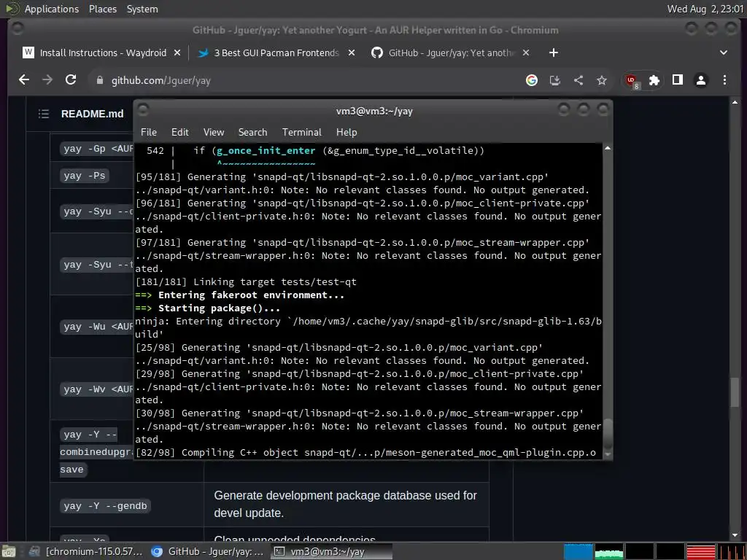View site information lock icon

coord(99,80)
